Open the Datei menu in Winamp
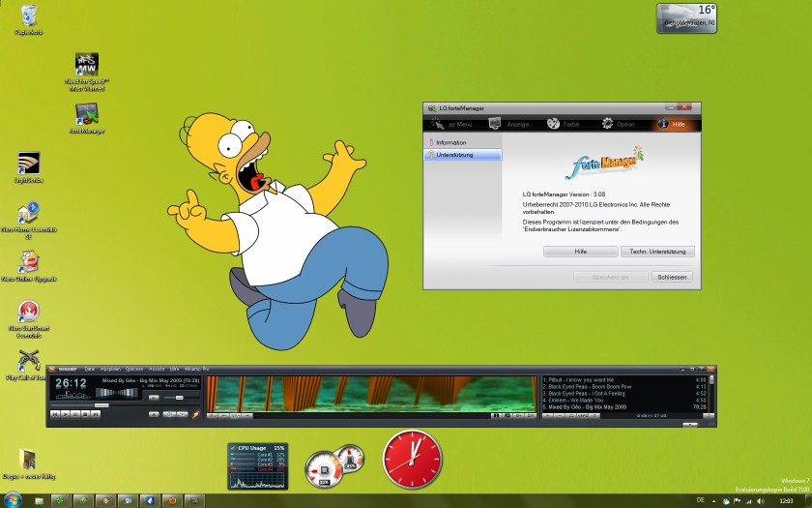The image size is (812, 508). (x=90, y=370)
